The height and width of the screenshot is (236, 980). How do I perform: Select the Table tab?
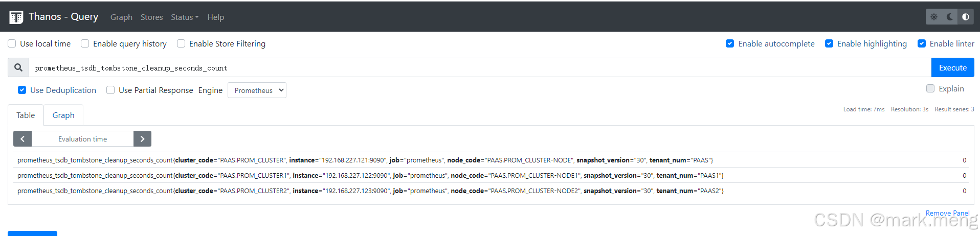pos(26,115)
